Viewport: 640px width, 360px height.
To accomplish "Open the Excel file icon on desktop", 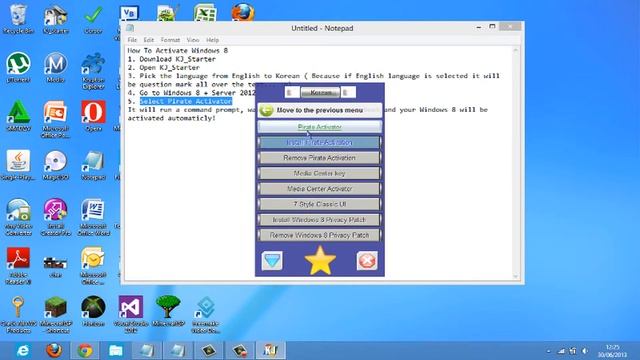I will coord(205,13).
